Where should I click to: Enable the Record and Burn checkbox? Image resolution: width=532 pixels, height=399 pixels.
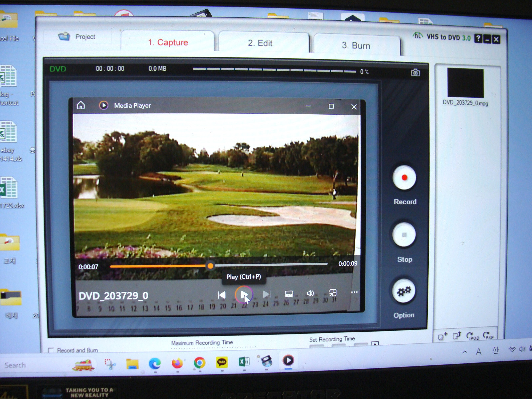[x=51, y=350]
